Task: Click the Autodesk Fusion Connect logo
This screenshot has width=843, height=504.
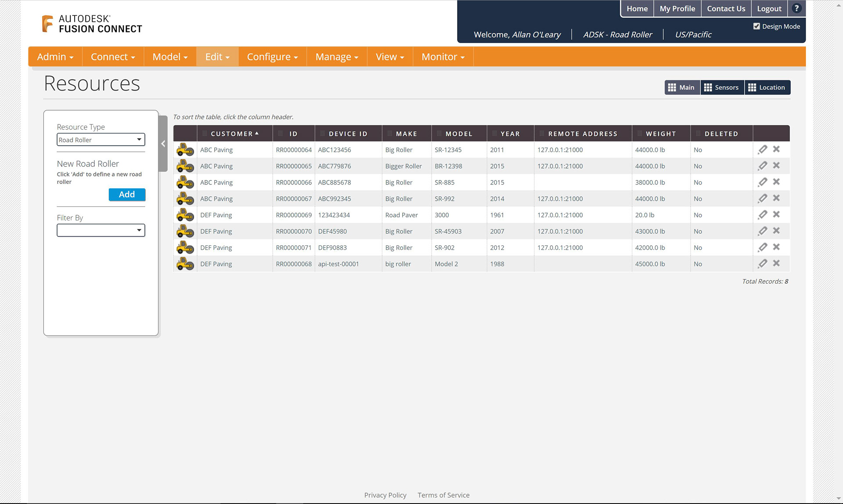Action: 92,24
